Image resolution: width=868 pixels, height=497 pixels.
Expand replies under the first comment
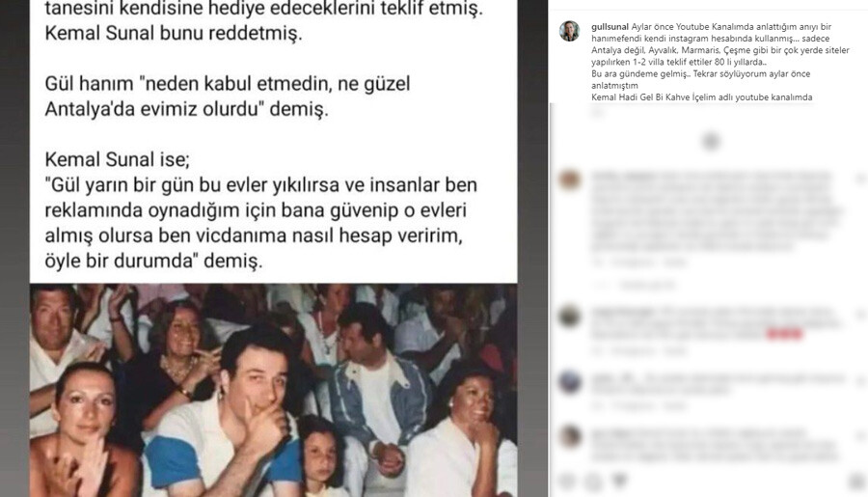(x=635, y=286)
